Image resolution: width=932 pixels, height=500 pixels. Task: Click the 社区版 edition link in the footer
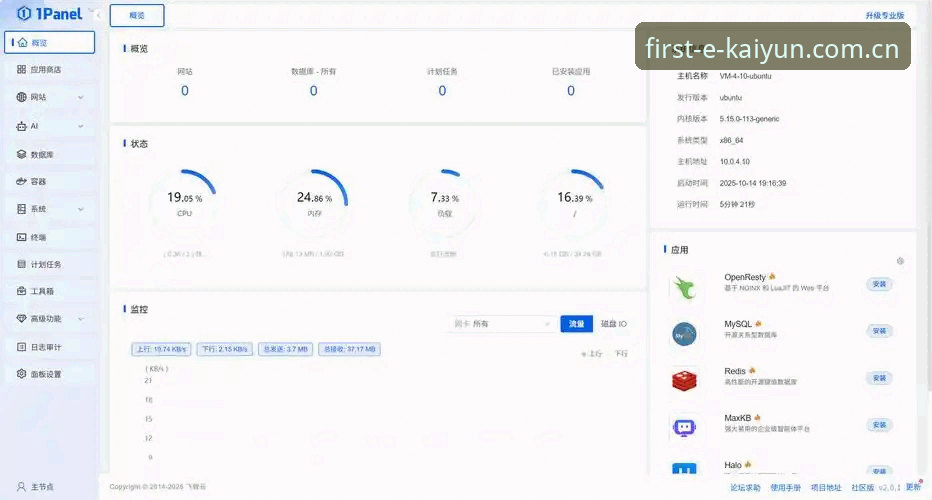(x=862, y=488)
